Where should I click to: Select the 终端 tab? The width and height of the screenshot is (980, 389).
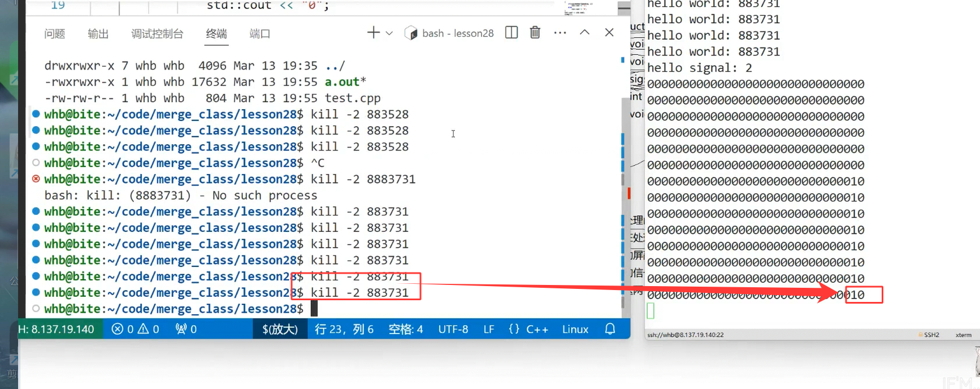216,34
